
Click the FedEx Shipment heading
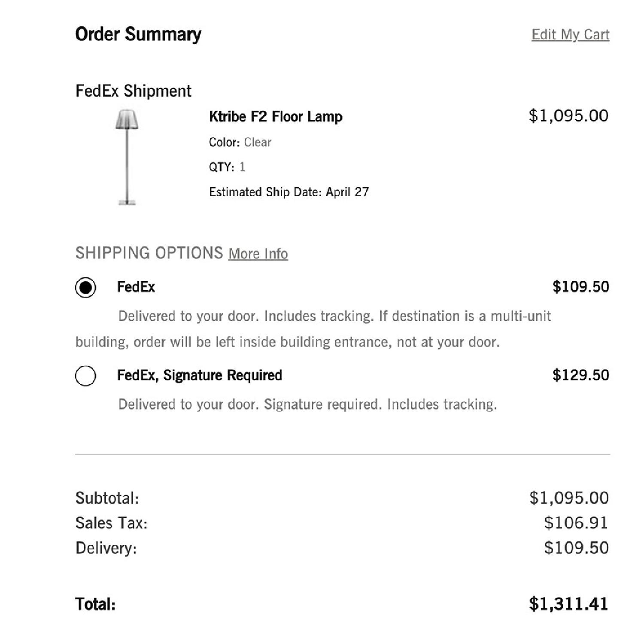pos(133,91)
